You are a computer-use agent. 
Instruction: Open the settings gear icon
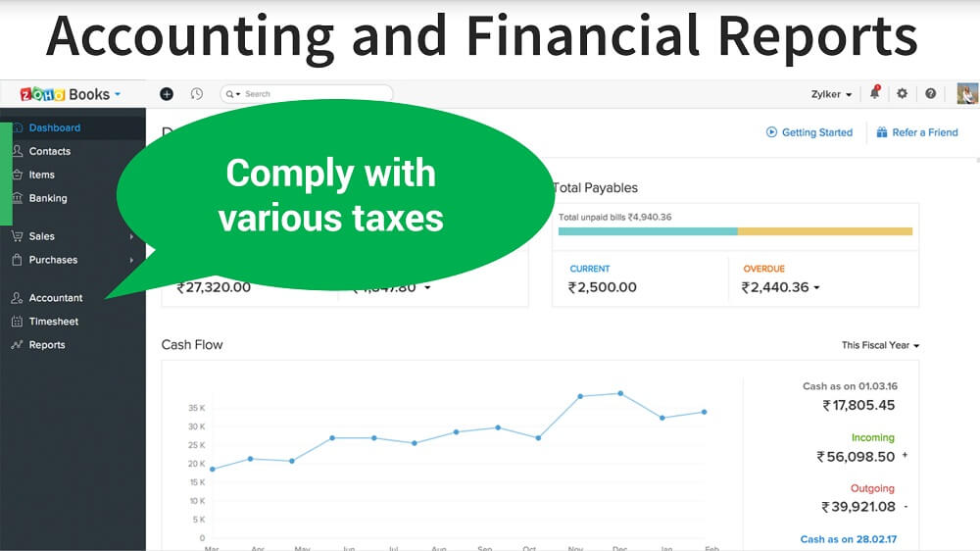coord(903,94)
